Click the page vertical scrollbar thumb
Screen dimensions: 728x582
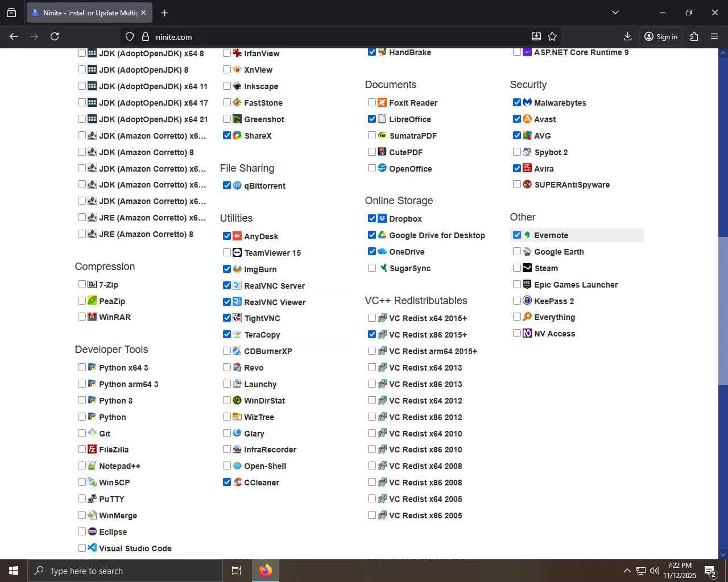723,310
